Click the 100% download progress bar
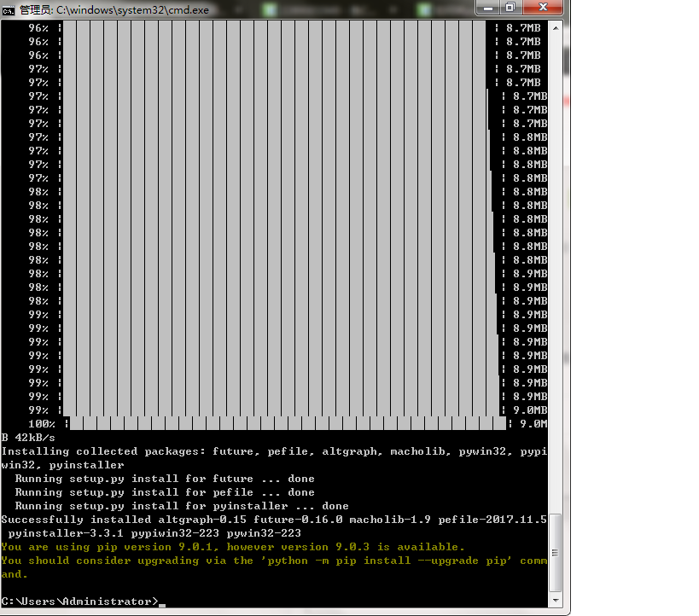The image size is (699, 616). coord(288,424)
